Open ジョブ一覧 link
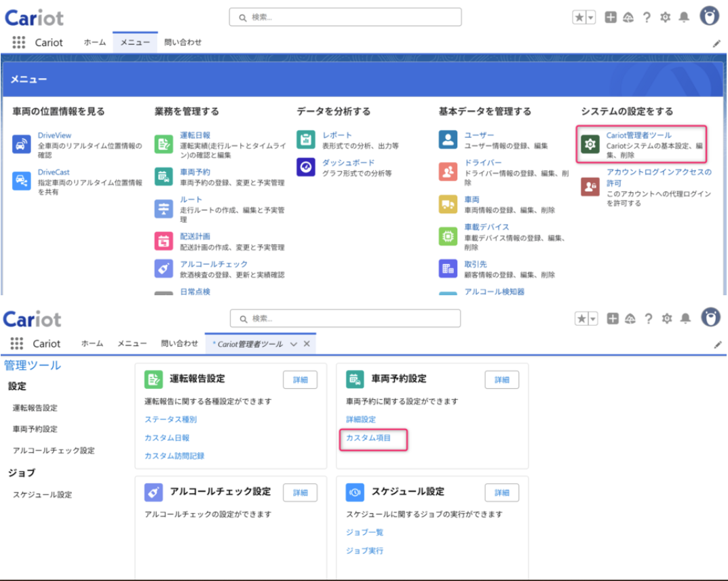 tap(364, 532)
